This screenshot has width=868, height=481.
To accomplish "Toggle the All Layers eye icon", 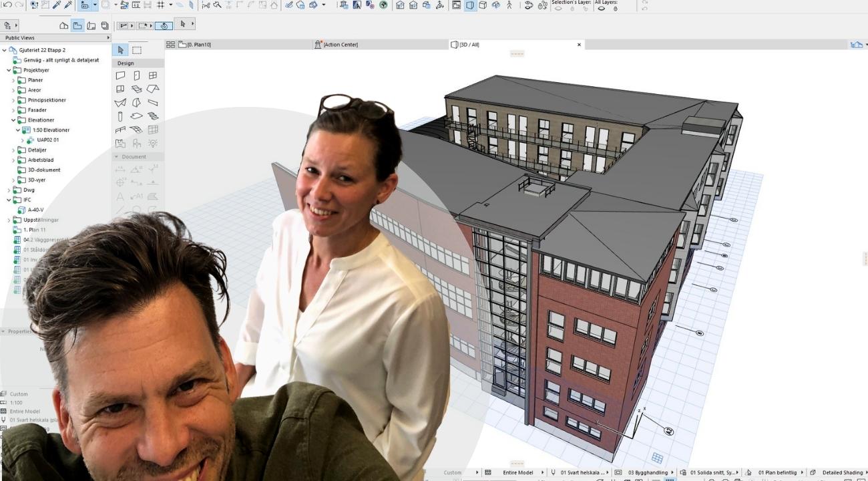I will (x=601, y=8).
